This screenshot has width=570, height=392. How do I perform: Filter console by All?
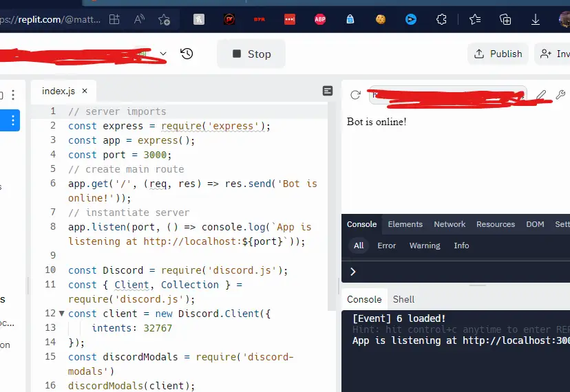pyautogui.click(x=359, y=246)
